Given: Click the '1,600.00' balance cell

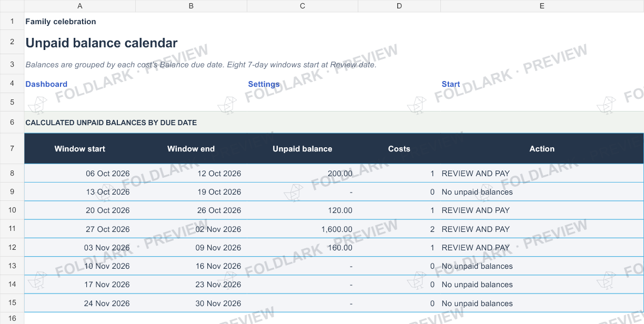Looking at the screenshot, I should click(x=303, y=229).
